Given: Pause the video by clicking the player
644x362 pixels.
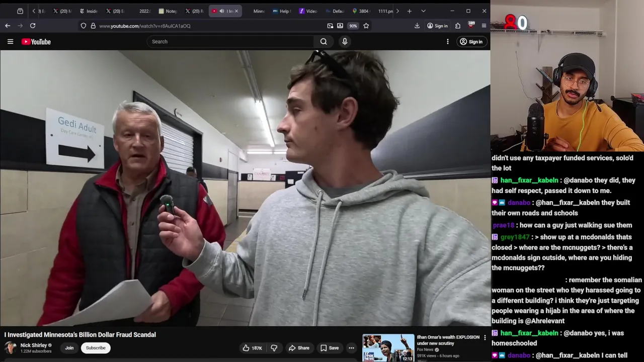Looking at the screenshot, I should point(245,188).
